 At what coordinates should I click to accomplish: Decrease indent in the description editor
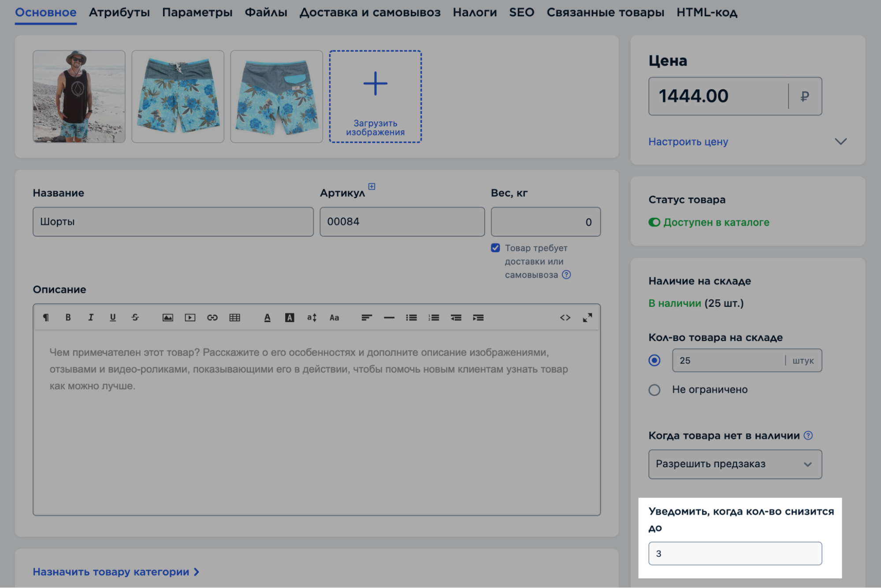pyautogui.click(x=456, y=317)
